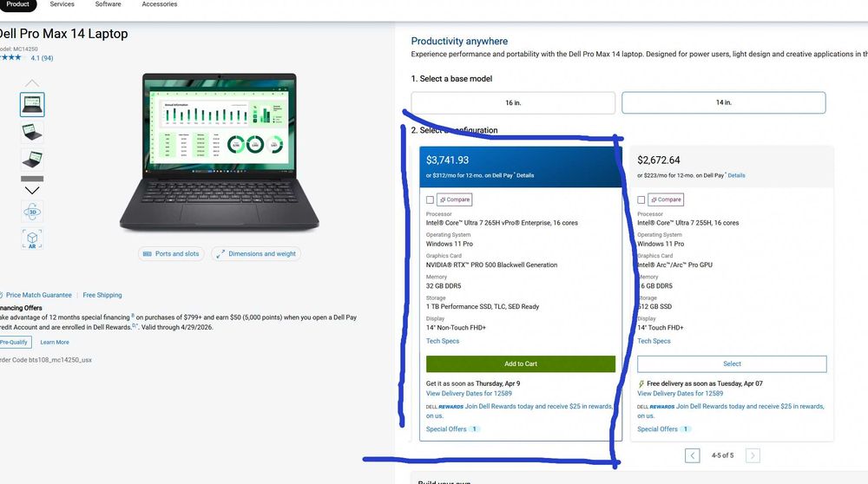Click 'Intel Core Ultra 7 255H, 16 cores' text

click(x=688, y=223)
